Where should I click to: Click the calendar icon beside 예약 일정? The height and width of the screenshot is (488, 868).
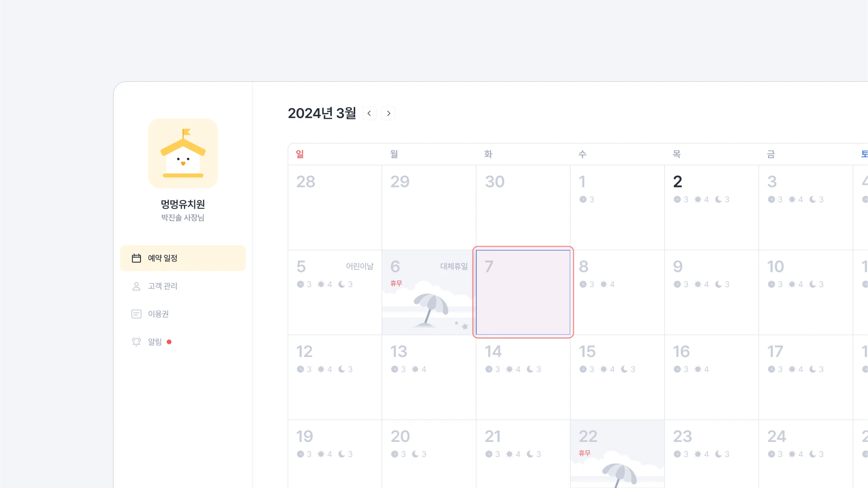click(136, 258)
